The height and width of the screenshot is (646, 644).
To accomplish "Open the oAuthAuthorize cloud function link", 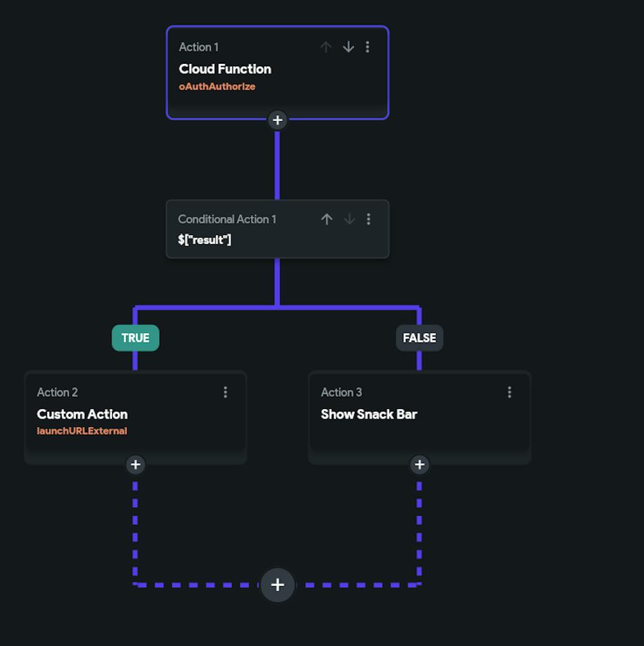I will pos(217,86).
